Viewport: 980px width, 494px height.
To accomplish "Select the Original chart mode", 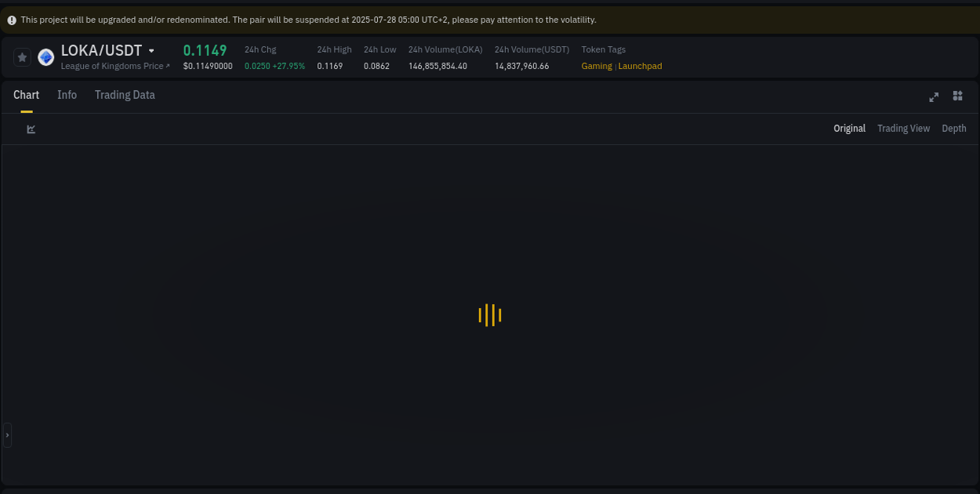I will click(x=849, y=128).
